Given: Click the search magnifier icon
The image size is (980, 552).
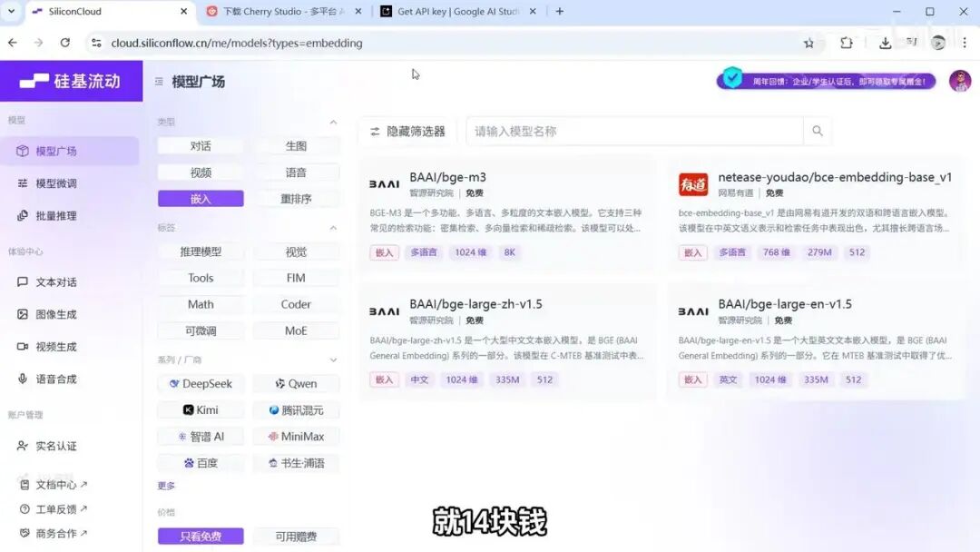Looking at the screenshot, I should point(817,132).
